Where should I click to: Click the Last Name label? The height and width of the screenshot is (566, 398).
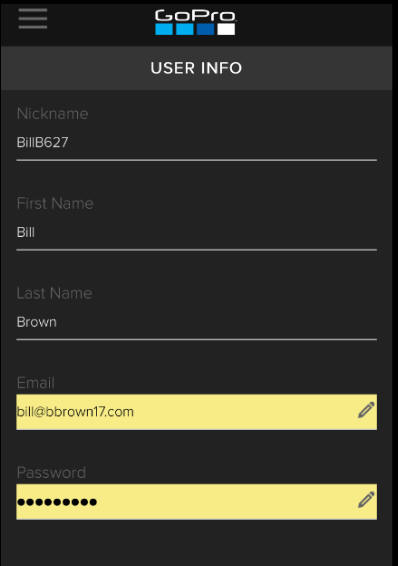click(54, 293)
